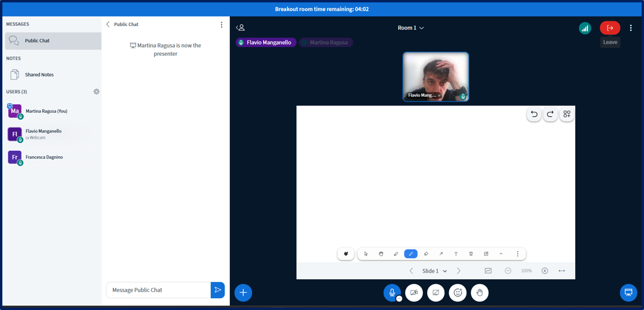Select the text tool on whiteboard
The width and height of the screenshot is (644, 310).
point(456,254)
